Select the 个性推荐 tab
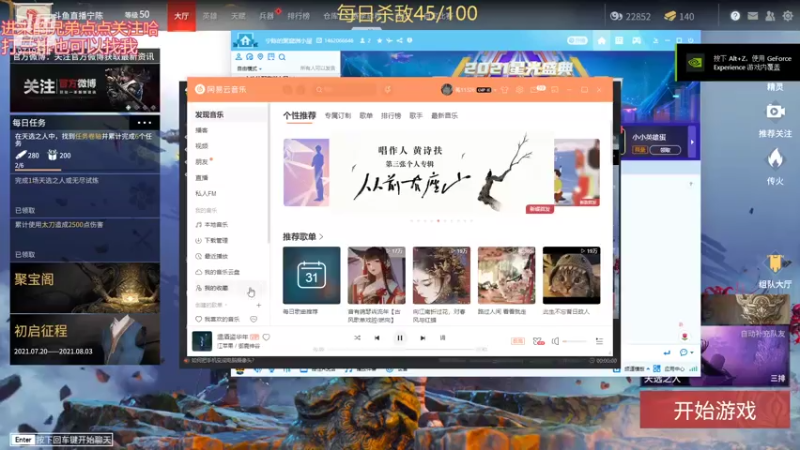The height and width of the screenshot is (450, 800). click(x=299, y=116)
